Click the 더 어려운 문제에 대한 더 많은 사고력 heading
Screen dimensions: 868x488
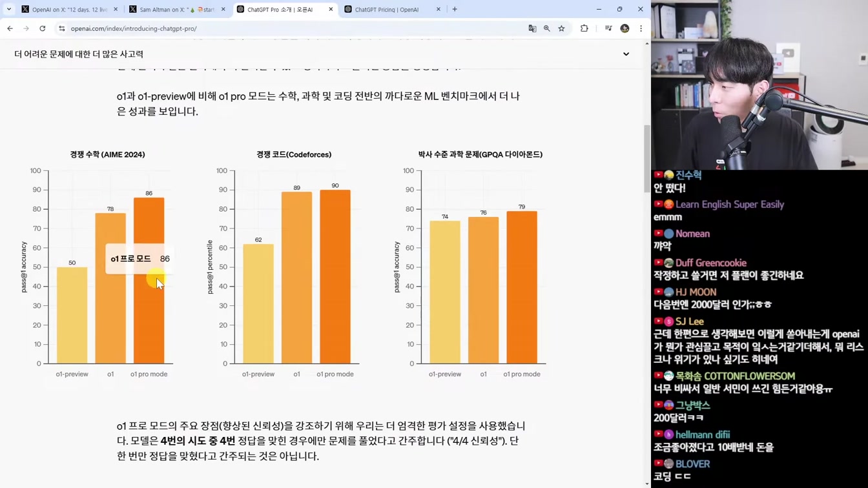point(79,54)
